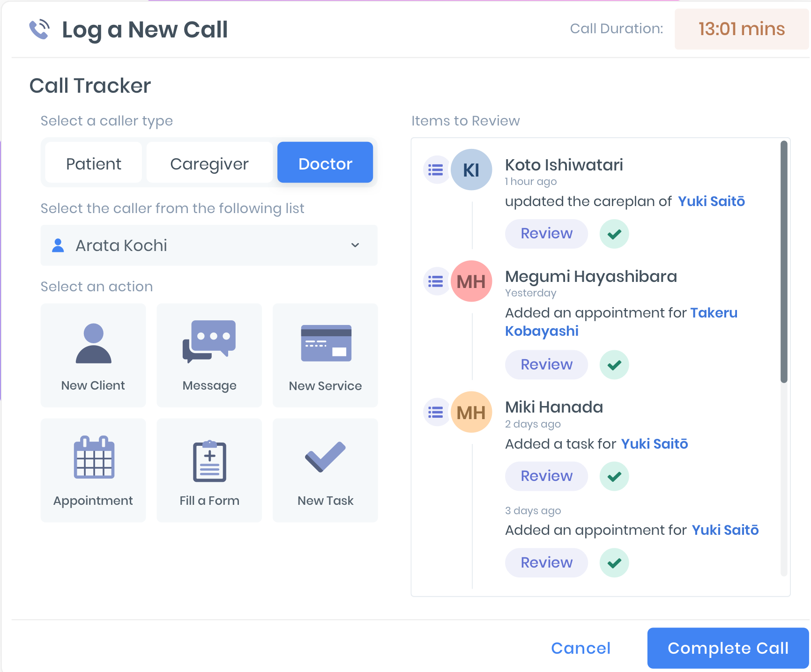
Task: Expand the Arata Kochi caller dropdown
Action: (x=208, y=245)
